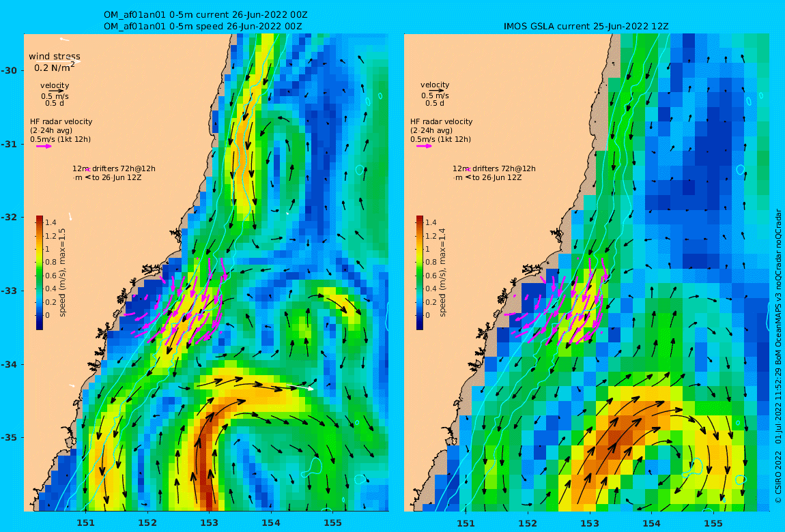Click the left map speed colorbar
785x532 pixels.
coord(40,273)
